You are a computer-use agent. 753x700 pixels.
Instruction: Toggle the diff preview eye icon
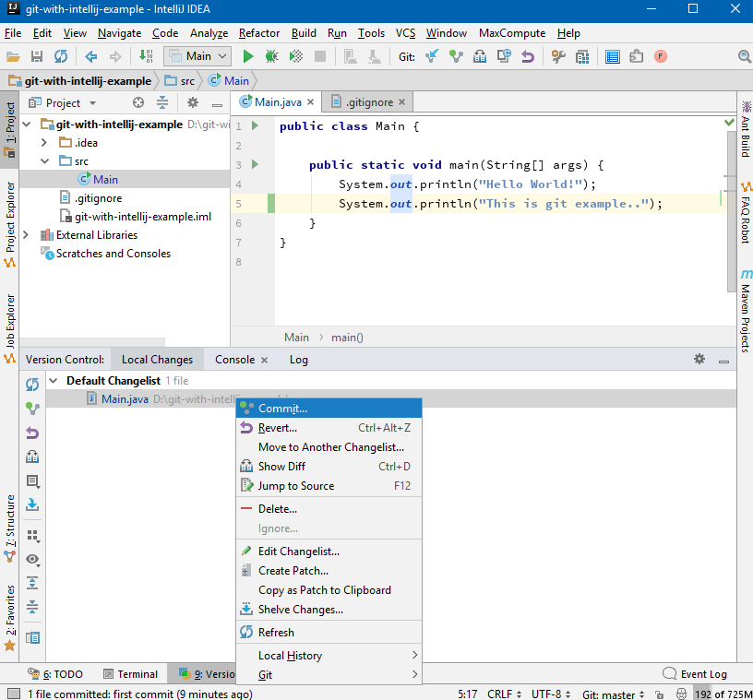point(32,559)
